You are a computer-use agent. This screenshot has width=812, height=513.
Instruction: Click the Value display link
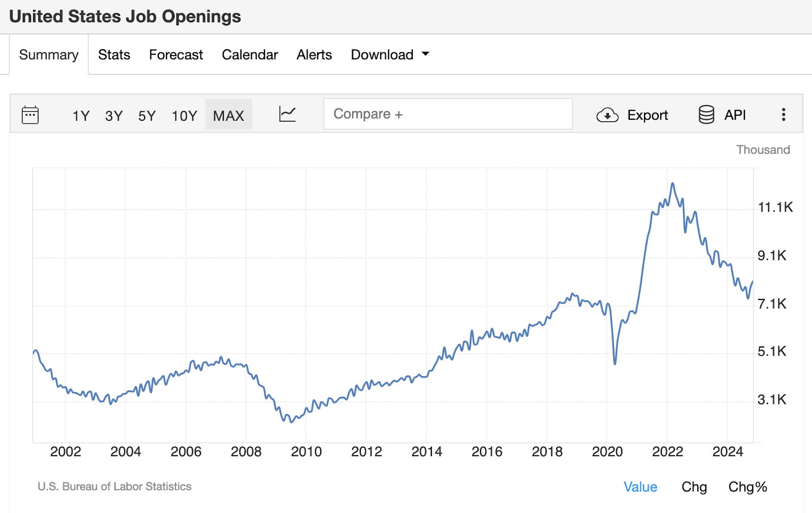point(640,487)
